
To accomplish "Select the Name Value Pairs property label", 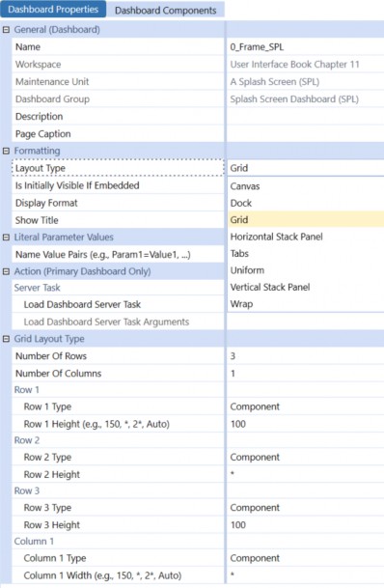I will coord(103,255).
